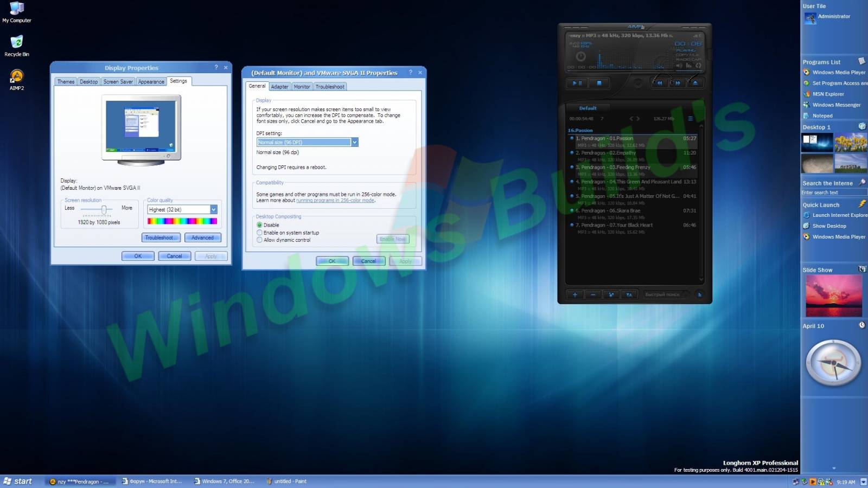The image size is (868, 488).
Task: Open Windows Messenger in sidebar Programs List
Action: 832,105
